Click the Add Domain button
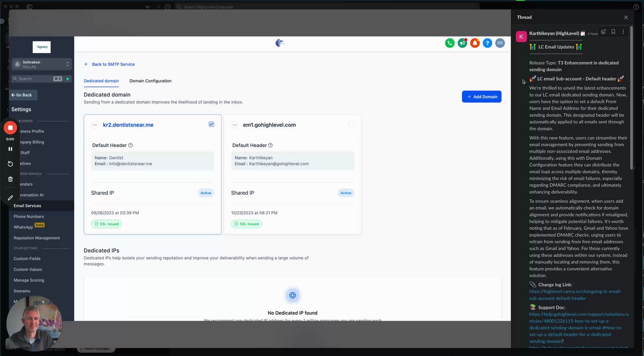 coord(482,96)
